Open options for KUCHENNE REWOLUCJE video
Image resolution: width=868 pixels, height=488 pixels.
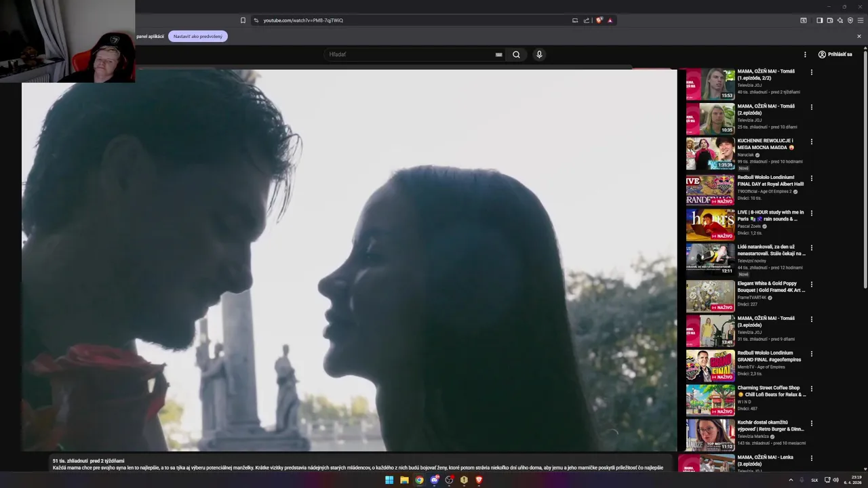pyautogui.click(x=811, y=142)
